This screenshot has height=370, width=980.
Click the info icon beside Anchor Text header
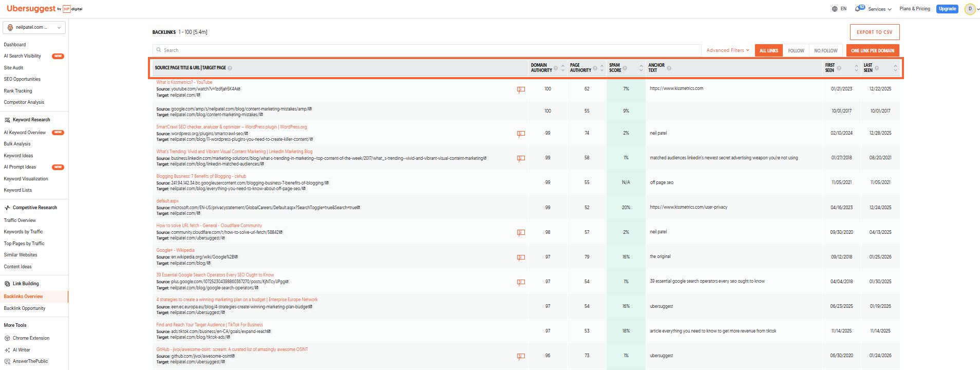669,68
